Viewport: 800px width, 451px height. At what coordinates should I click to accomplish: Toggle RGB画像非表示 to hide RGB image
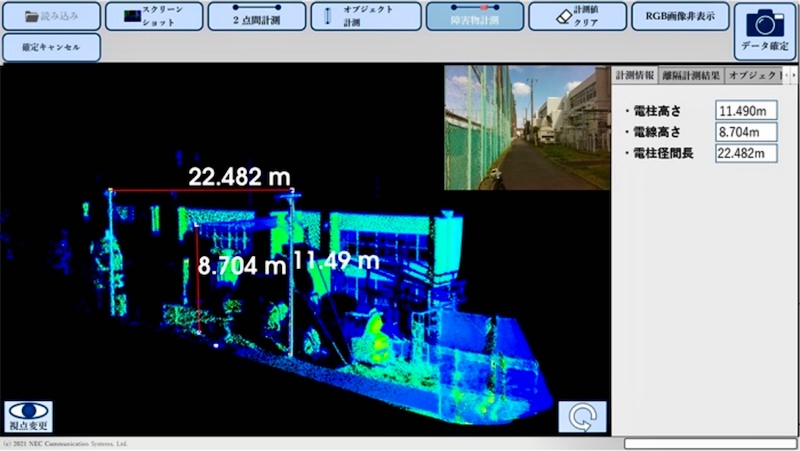click(680, 16)
